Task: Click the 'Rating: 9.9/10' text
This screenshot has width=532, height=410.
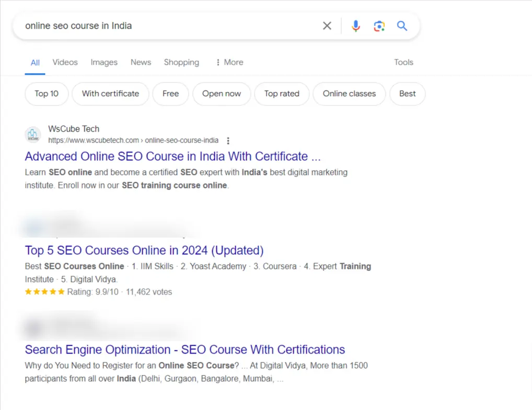Action: click(x=92, y=292)
